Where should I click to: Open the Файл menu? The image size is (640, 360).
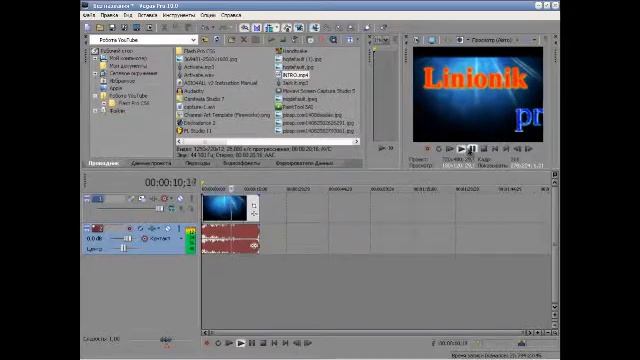click(89, 15)
